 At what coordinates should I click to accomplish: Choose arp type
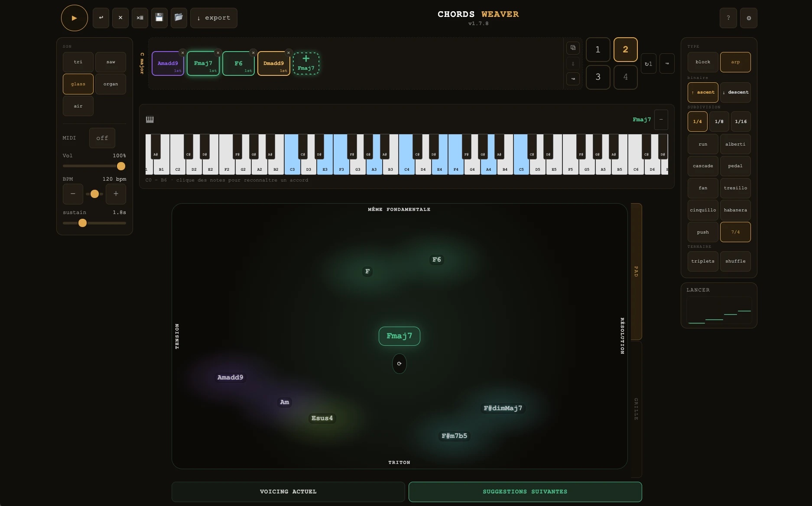(735, 62)
